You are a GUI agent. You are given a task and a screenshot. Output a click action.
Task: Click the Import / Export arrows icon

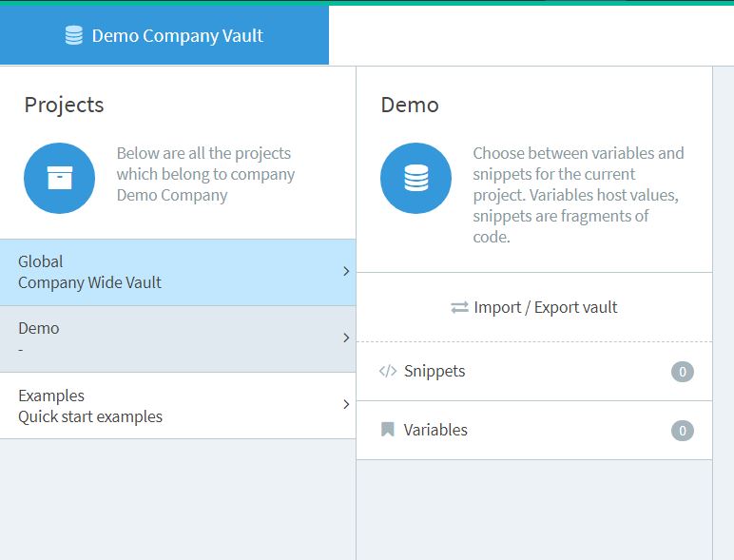click(459, 308)
